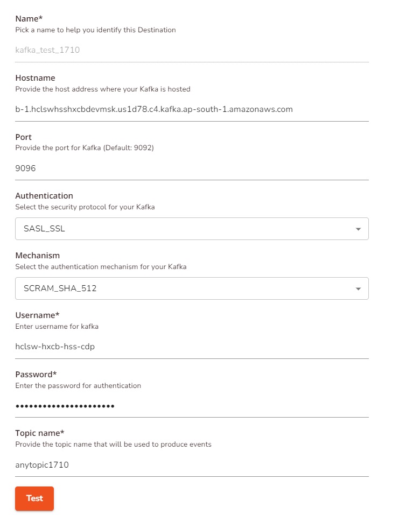Focus the masked Password input field

191,406
